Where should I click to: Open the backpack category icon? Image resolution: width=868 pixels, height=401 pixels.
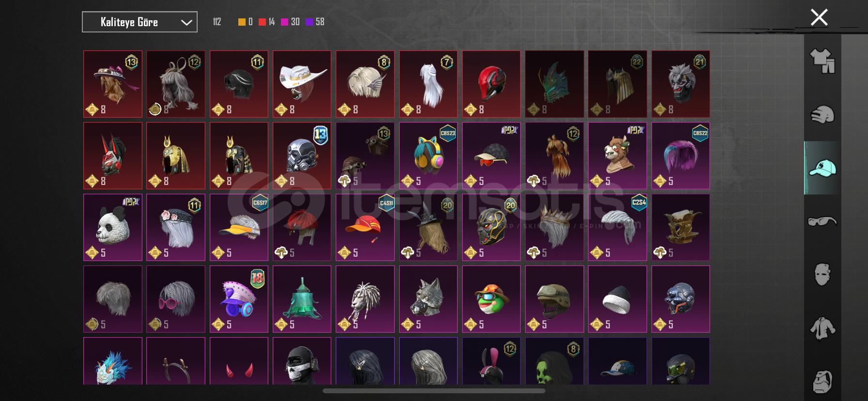[822, 382]
